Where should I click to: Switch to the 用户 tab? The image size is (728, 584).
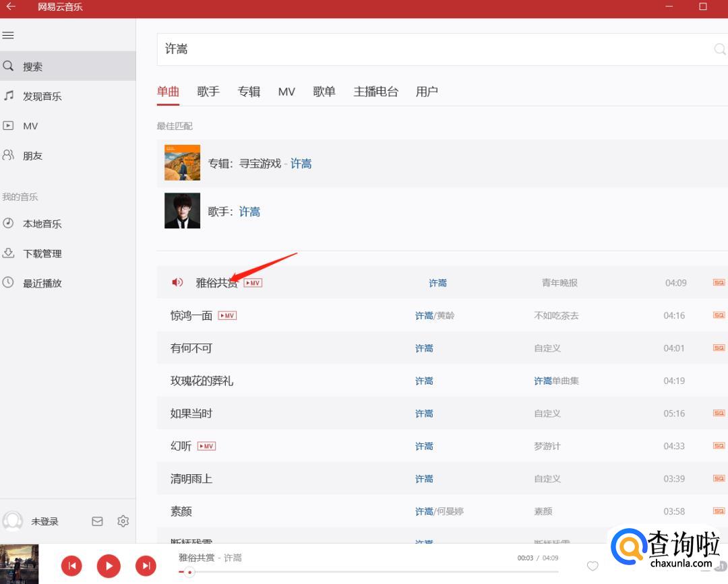tap(427, 92)
